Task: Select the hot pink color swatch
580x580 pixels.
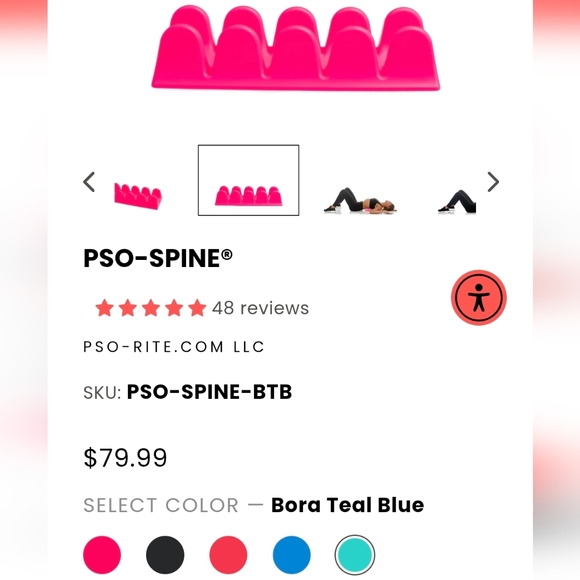Action: [102, 554]
